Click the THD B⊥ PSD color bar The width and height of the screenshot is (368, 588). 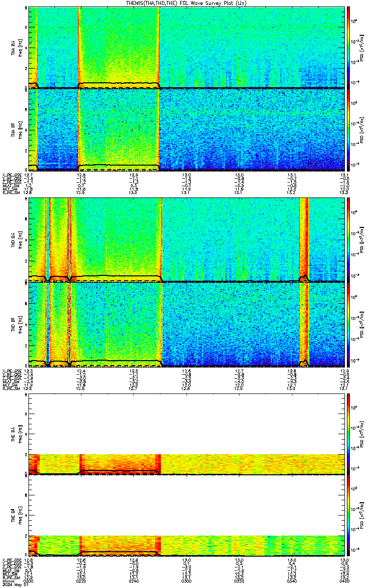pos(349,240)
